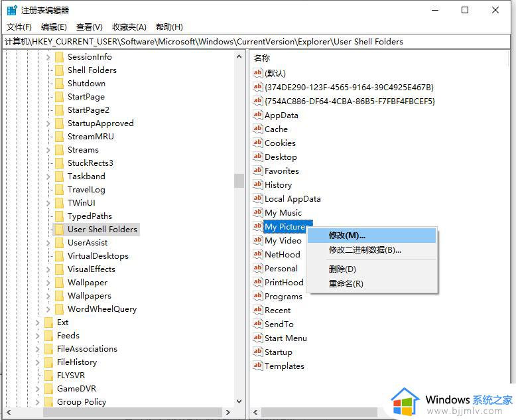Click the string icon beside Startup value

coord(258,352)
